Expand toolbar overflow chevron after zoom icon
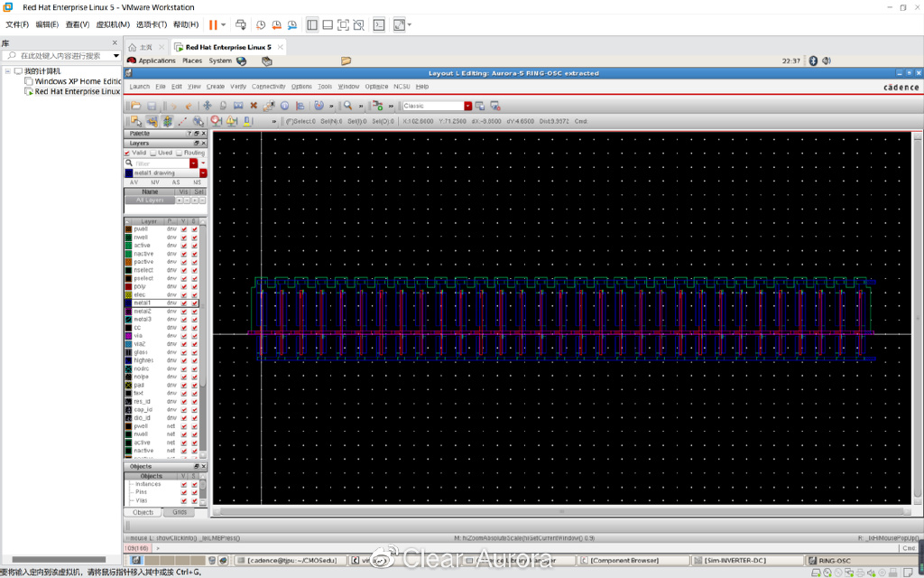This screenshot has height=578, width=924. 361,107
